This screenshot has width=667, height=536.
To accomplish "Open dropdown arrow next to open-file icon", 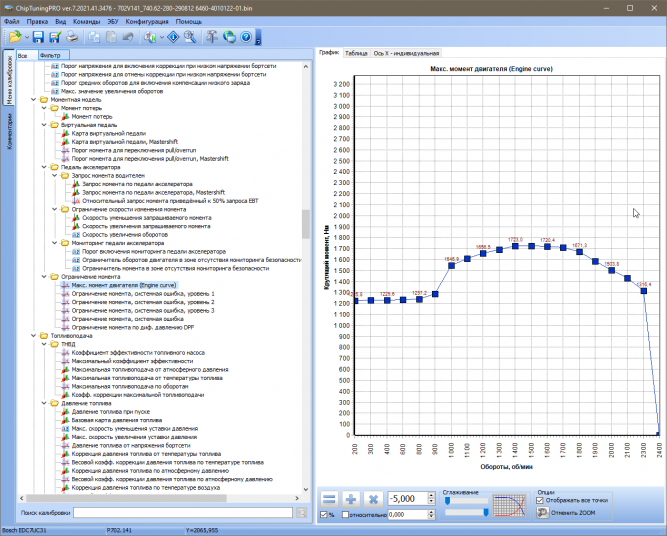I will (x=26, y=37).
